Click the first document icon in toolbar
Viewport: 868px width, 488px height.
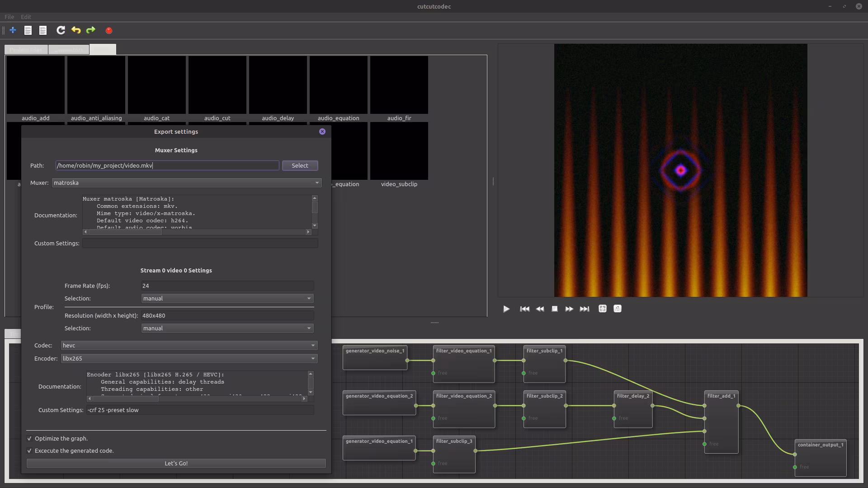pyautogui.click(x=28, y=30)
